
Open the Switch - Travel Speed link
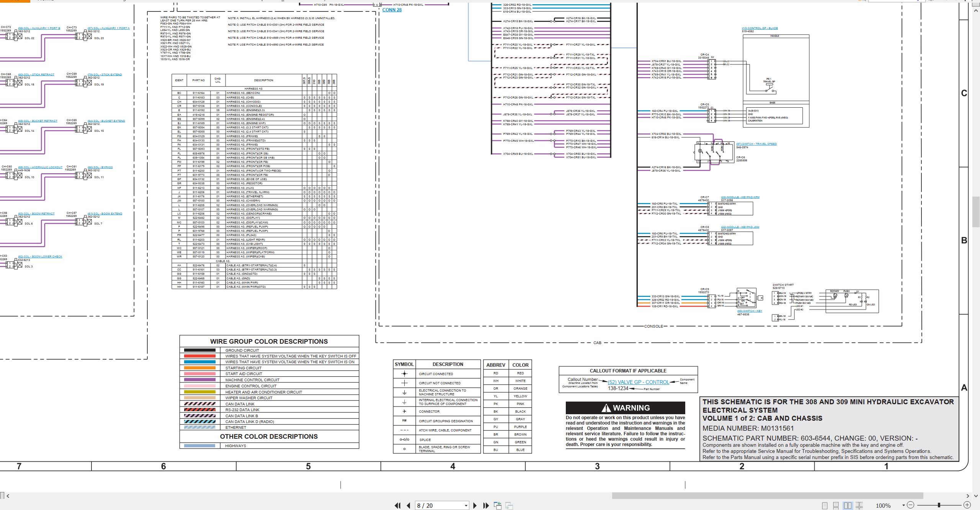756,144
